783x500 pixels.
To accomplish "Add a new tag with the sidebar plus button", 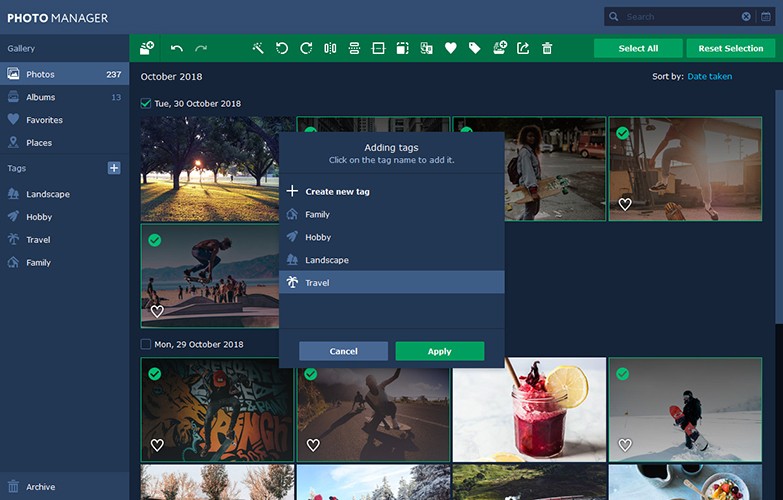I will (114, 168).
